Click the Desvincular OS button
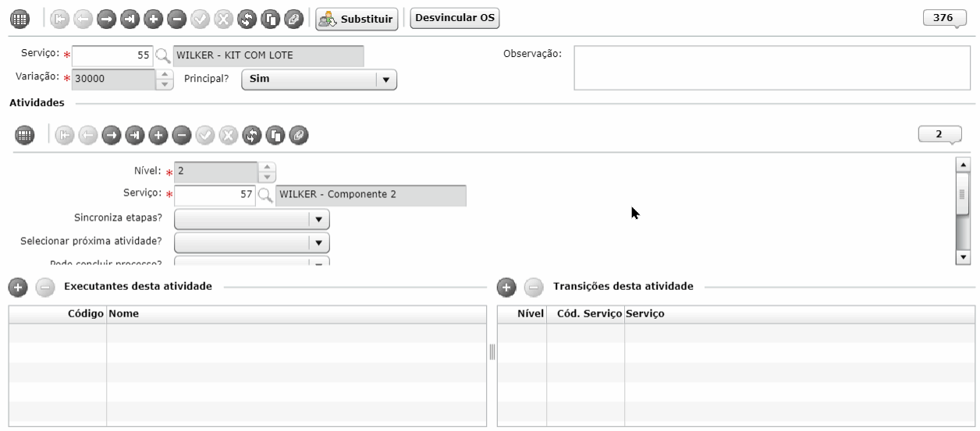This screenshot has height=431, width=980. tap(455, 17)
